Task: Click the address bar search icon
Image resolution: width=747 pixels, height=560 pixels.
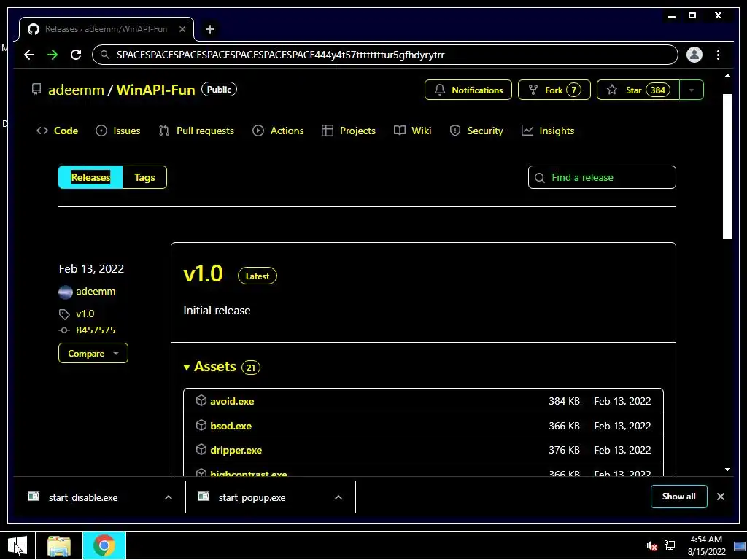Action: point(104,55)
